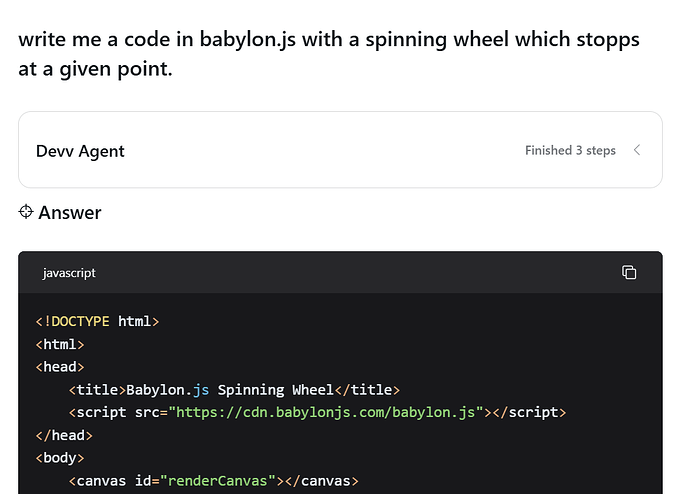Screen dimensions: 690x494
Task: Click the javascript language label
Action: click(69, 273)
